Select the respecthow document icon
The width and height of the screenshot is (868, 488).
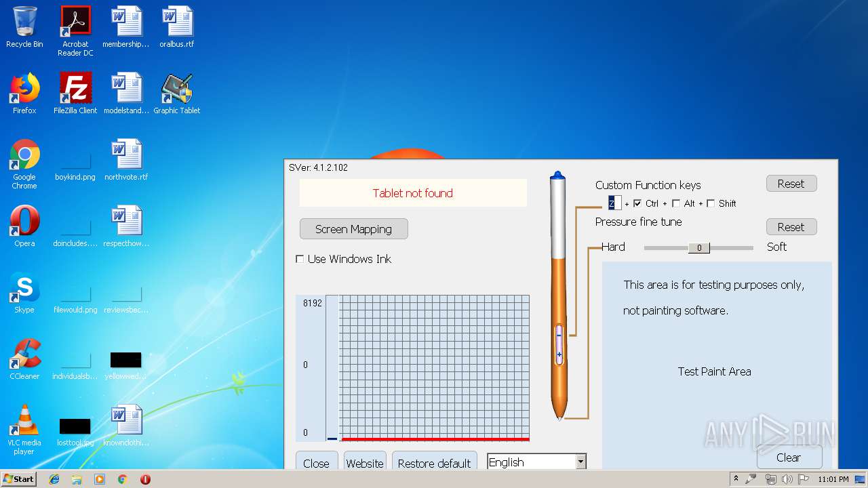(x=126, y=226)
